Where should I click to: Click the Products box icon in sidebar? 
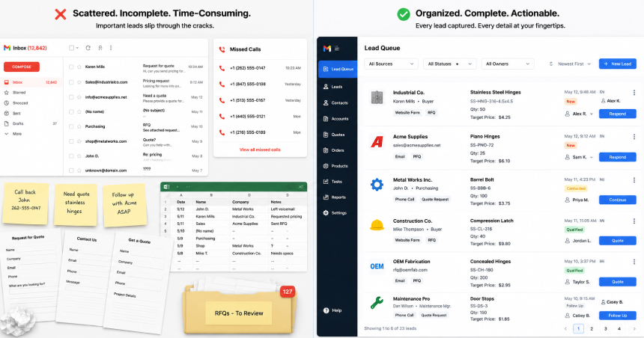pos(326,166)
